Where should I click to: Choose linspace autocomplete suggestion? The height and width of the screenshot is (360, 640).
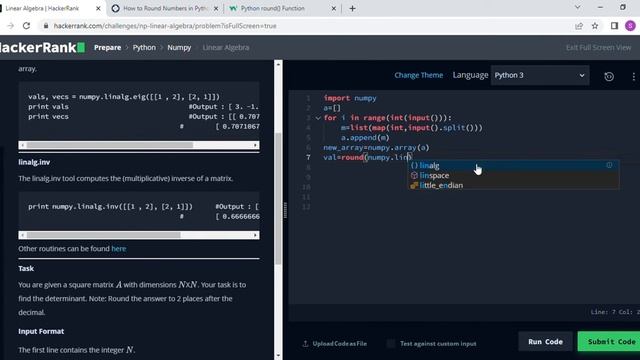tap(513, 175)
